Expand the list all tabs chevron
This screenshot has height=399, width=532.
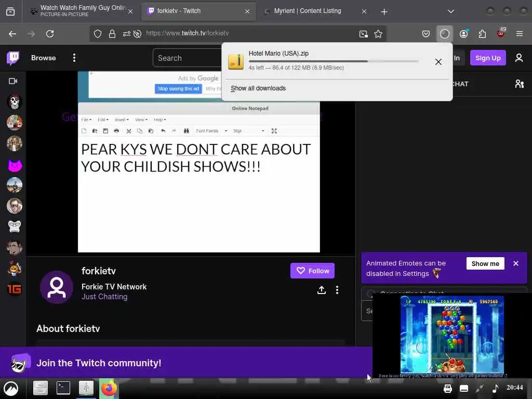pyautogui.click(x=450, y=11)
